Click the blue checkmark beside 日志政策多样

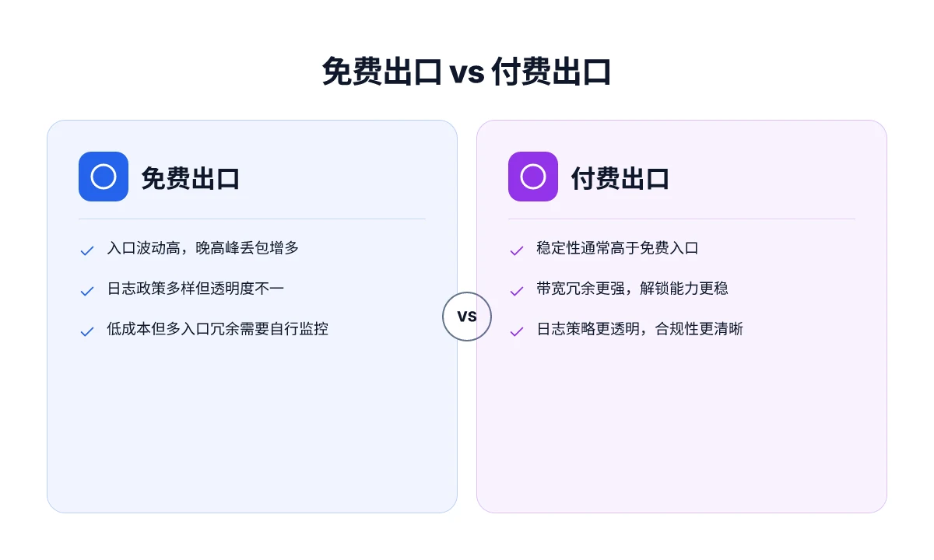point(87,291)
